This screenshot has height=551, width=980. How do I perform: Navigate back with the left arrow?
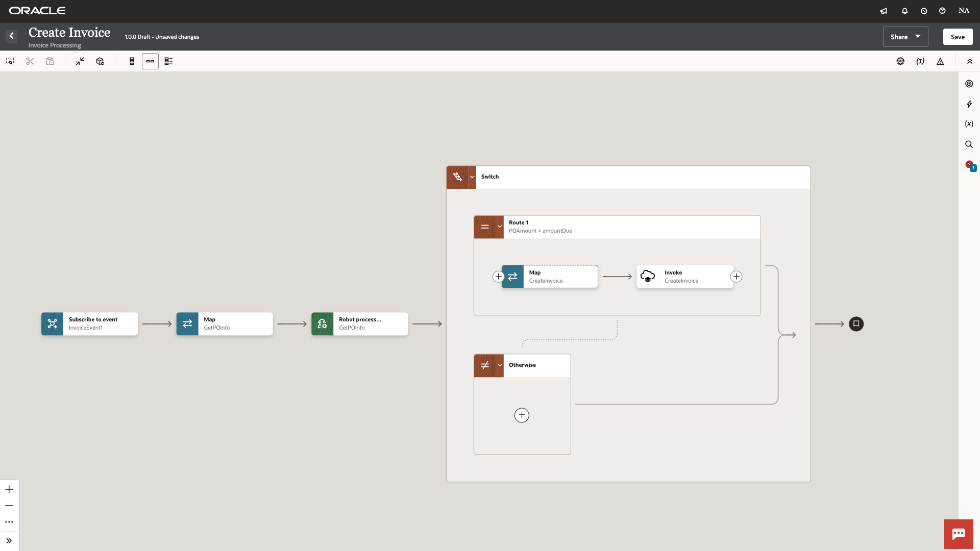click(x=11, y=36)
